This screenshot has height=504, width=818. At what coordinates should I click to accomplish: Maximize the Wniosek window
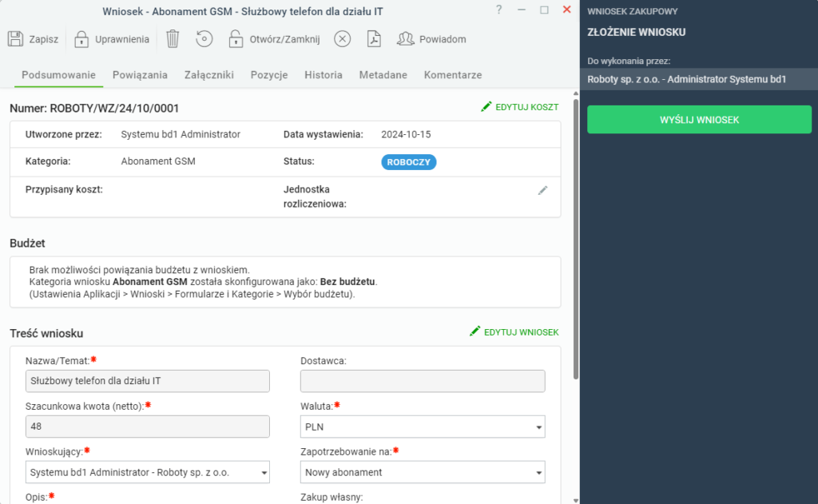544,10
